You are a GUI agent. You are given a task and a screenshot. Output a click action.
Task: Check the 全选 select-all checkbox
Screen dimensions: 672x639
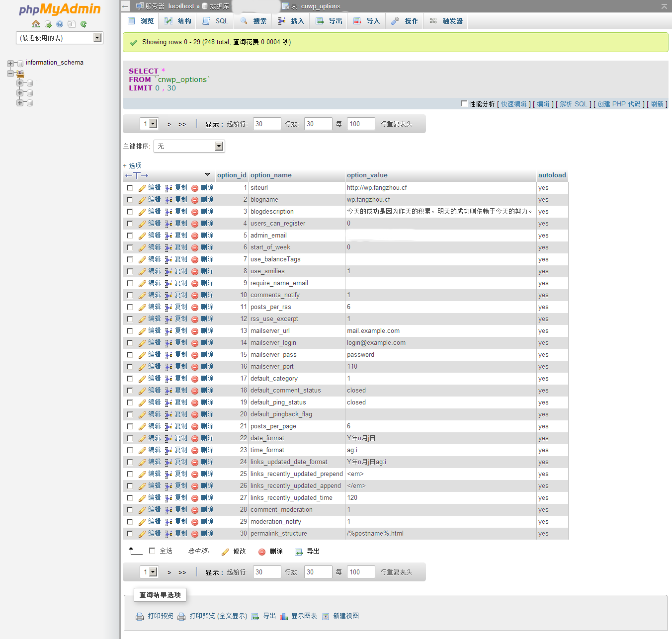tap(152, 551)
